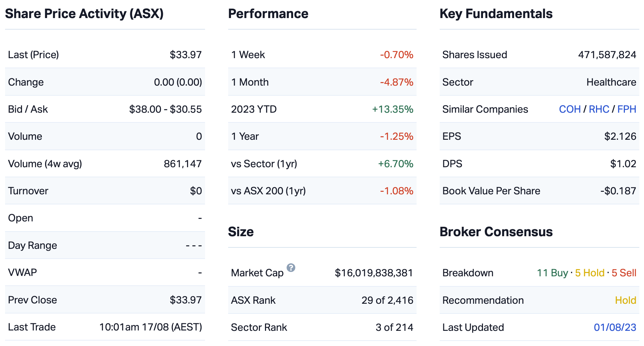Select "5 Hold" in the broker breakdown
This screenshot has height=346, width=644.
(x=589, y=273)
